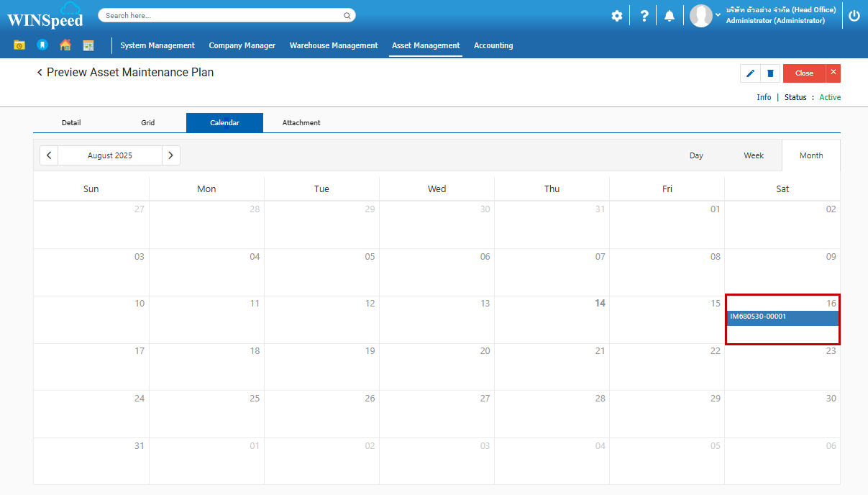Open the history folder icon
Viewport: 868px width, 495px height.
point(19,45)
